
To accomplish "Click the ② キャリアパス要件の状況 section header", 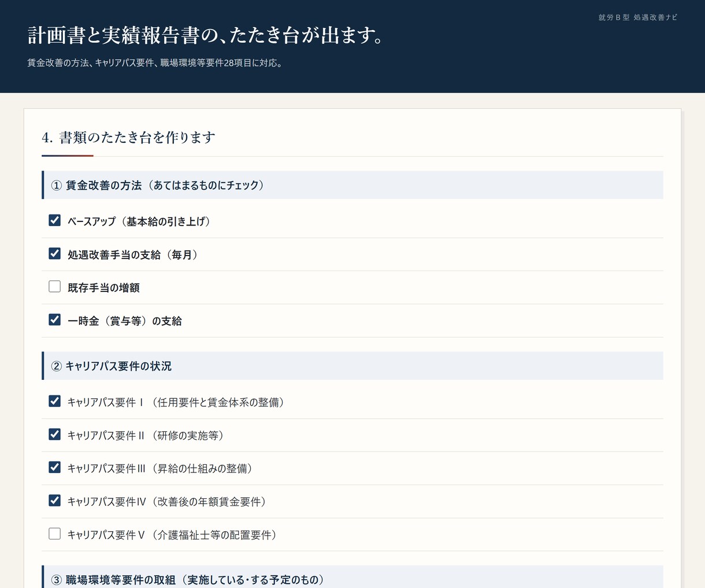I will pyautogui.click(x=352, y=366).
